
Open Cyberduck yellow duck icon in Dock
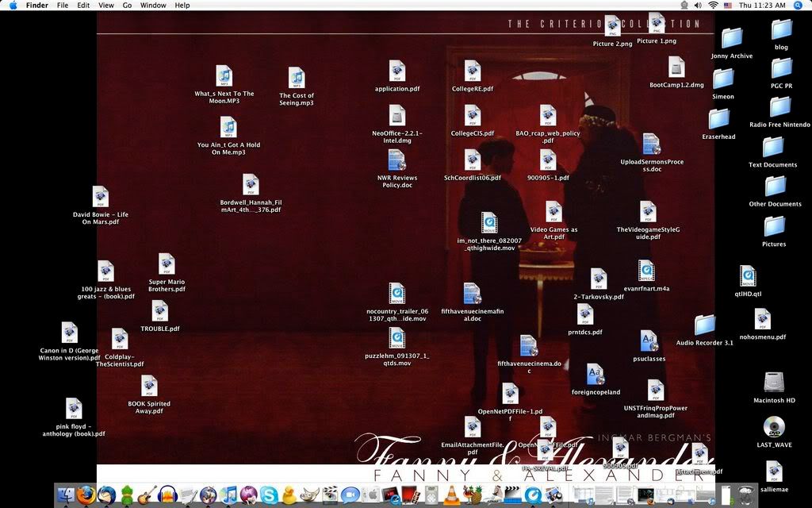tap(289, 495)
